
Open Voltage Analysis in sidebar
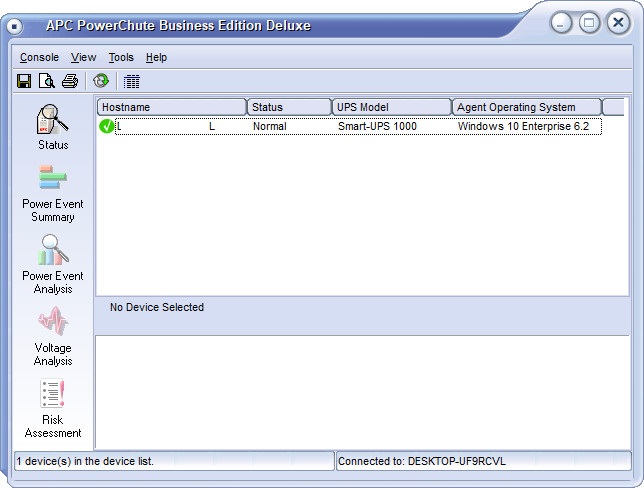point(53,336)
